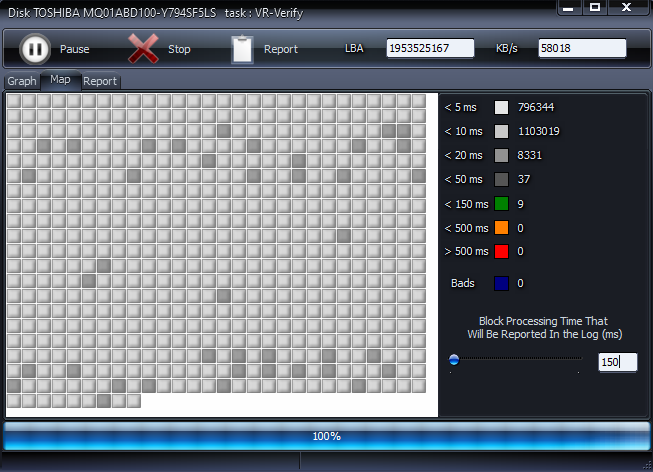
Task: Click the dark blue Bads swatch
Action: [501, 283]
